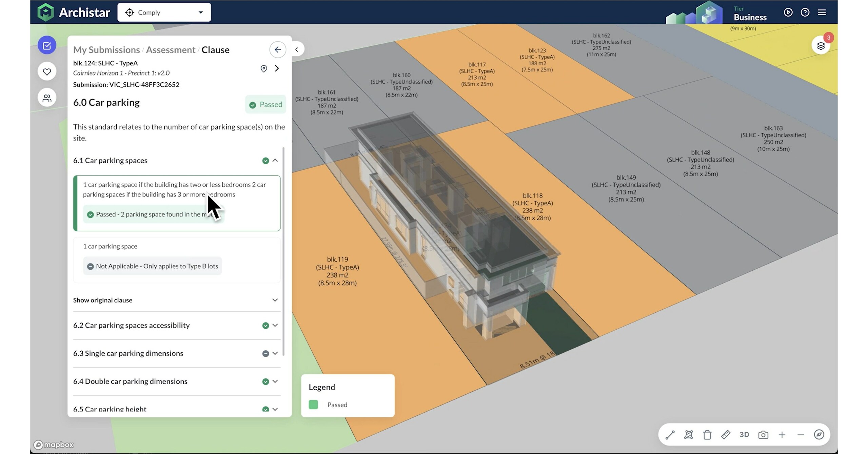Viewport: 868px width, 454px height.
Task: Select the distance measurement tool
Action: pos(670,435)
